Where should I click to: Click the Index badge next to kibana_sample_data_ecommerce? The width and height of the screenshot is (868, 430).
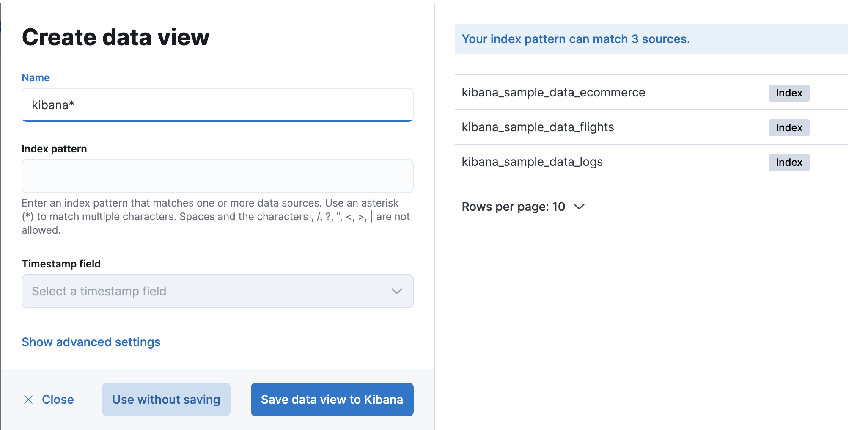point(788,93)
